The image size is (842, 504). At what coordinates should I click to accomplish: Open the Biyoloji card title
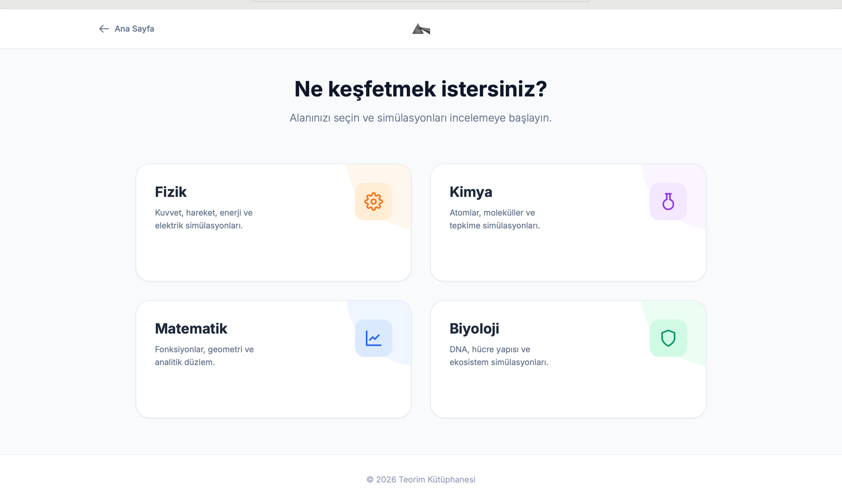point(474,329)
